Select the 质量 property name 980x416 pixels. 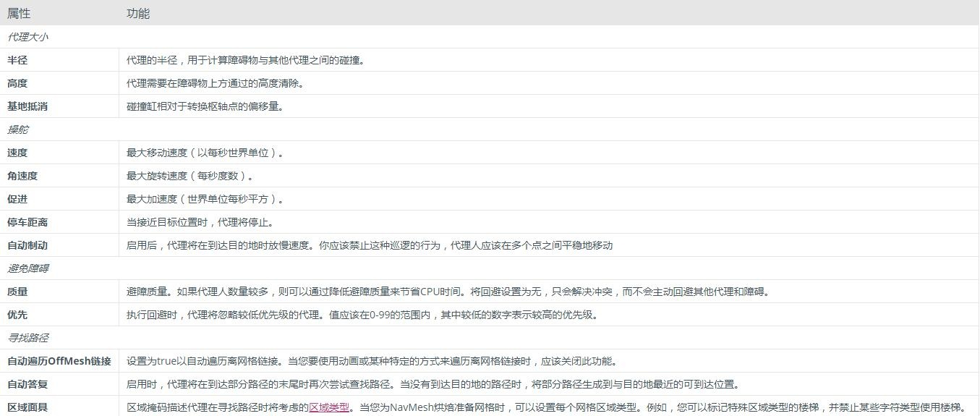(x=17, y=292)
